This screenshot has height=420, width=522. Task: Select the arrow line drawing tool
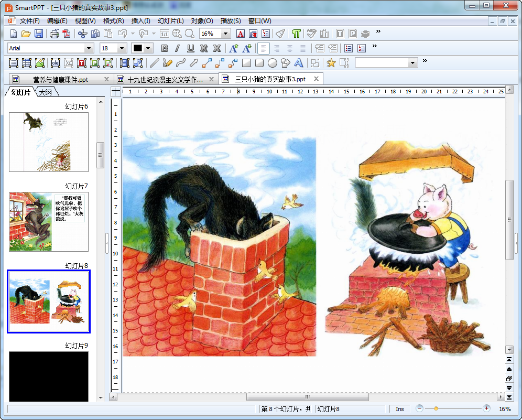click(x=194, y=62)
